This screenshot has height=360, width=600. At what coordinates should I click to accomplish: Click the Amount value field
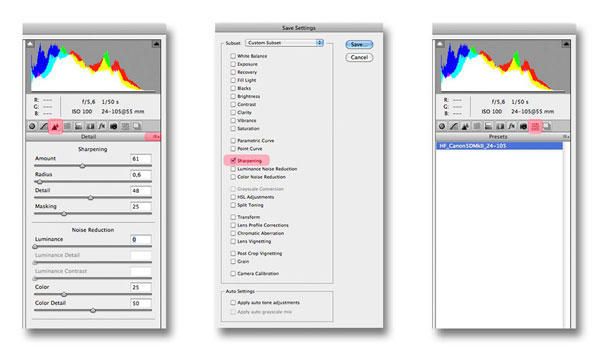pos(140,159)
